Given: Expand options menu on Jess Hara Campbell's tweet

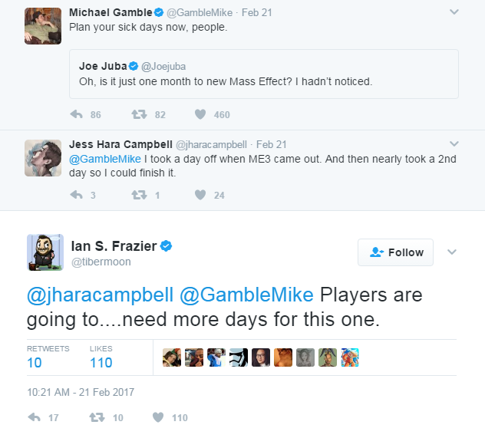Looking at the screenshot, I should [x=454, y=143].
